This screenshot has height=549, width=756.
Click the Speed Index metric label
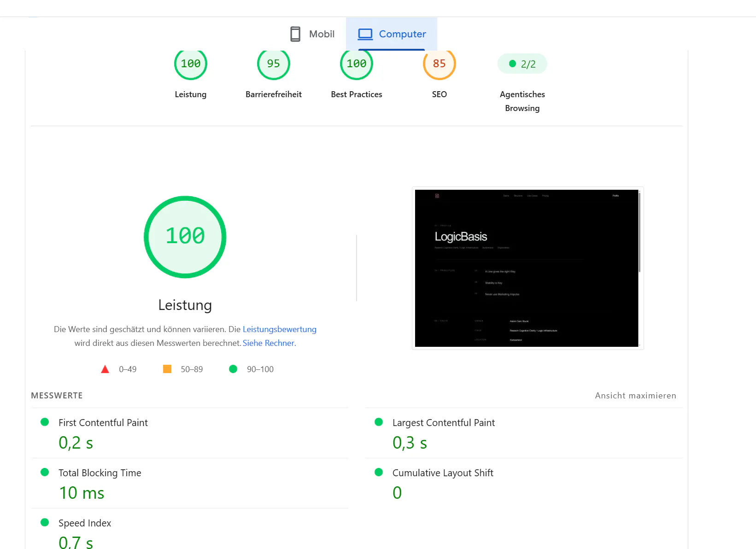click(x=85, y=523)
